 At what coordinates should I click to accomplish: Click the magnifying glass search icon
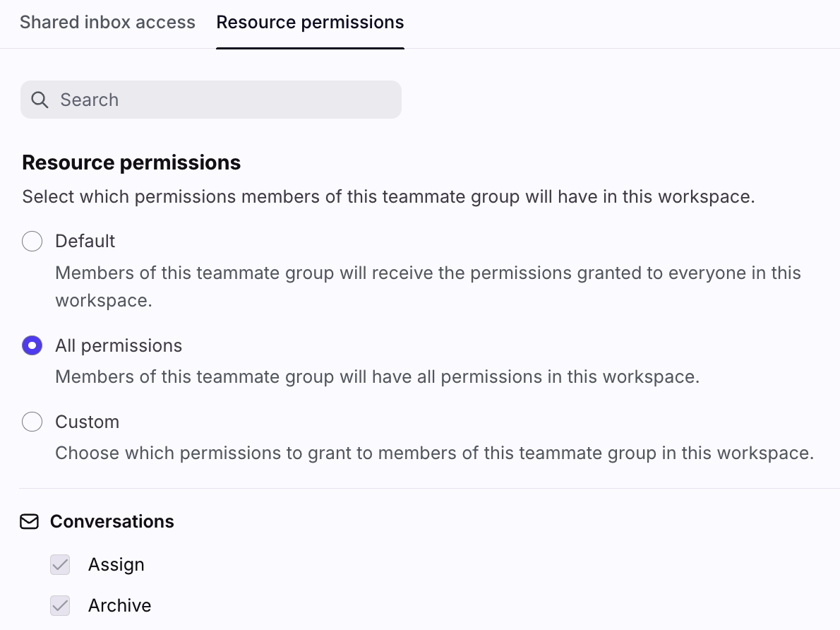40,100
